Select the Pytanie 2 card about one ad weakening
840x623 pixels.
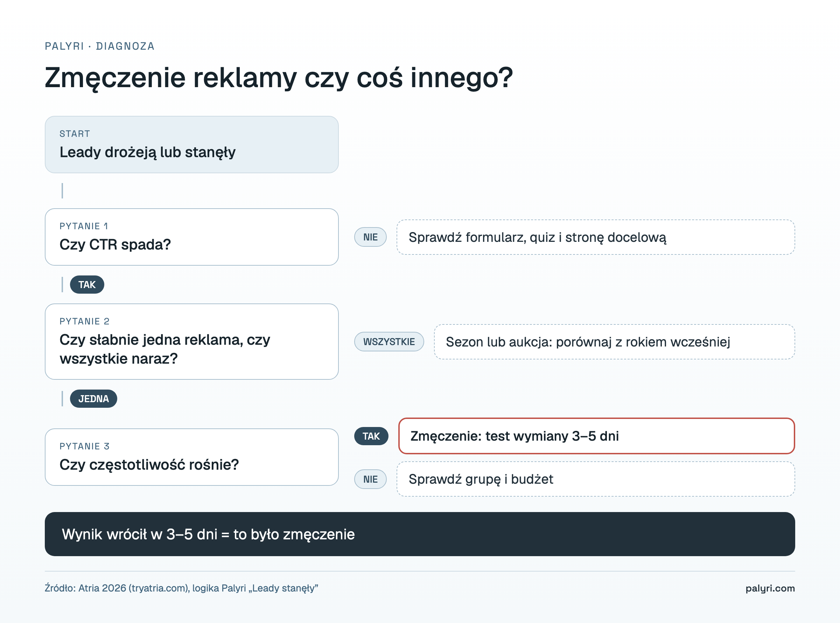191,342
